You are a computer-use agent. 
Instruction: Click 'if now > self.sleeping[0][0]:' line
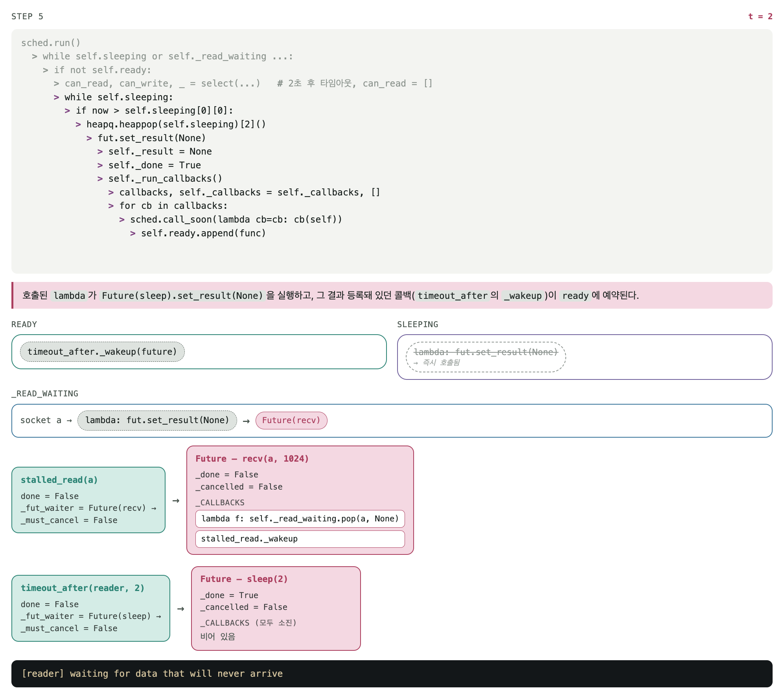coord(149,110)
